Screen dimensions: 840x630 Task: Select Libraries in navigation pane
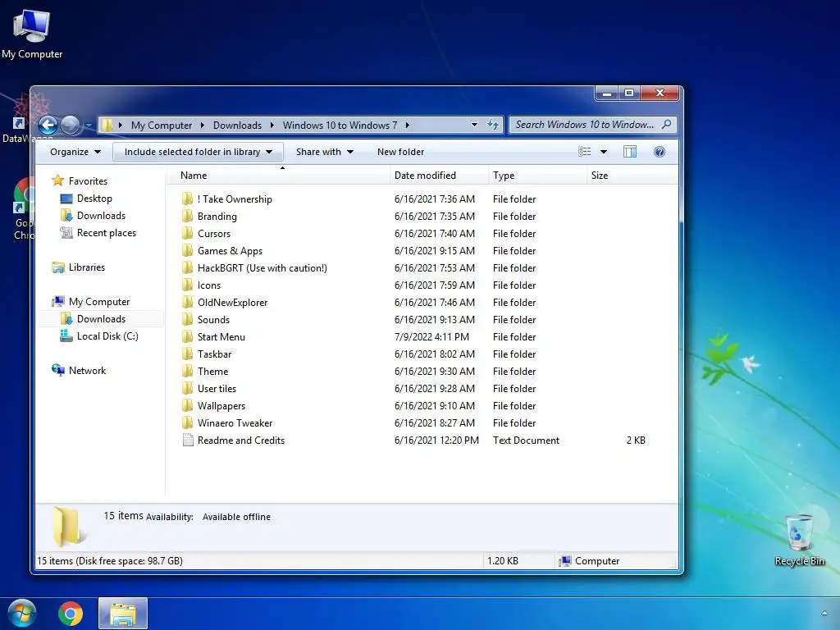coord(86,267)
